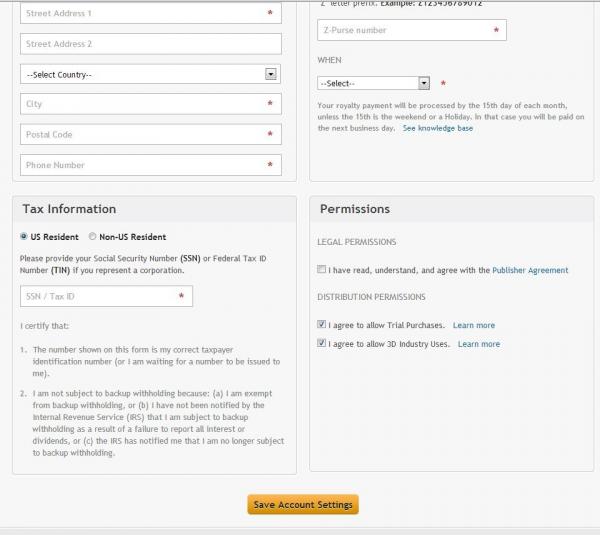Click into the Phone Number field
The height and width of the screenshot is (535, 600).
[151, 165]
